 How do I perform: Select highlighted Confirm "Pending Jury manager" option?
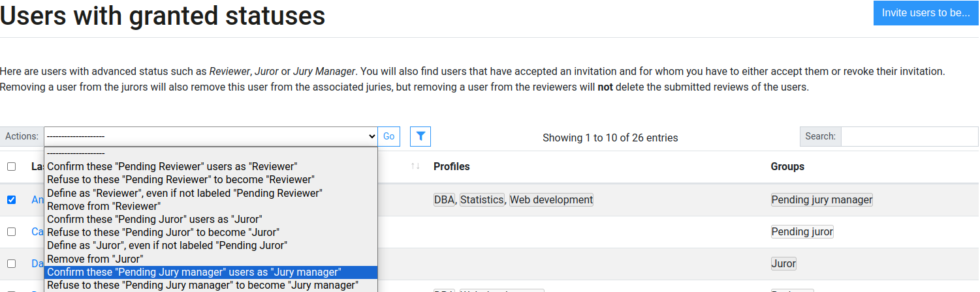[x=195, y=272]
